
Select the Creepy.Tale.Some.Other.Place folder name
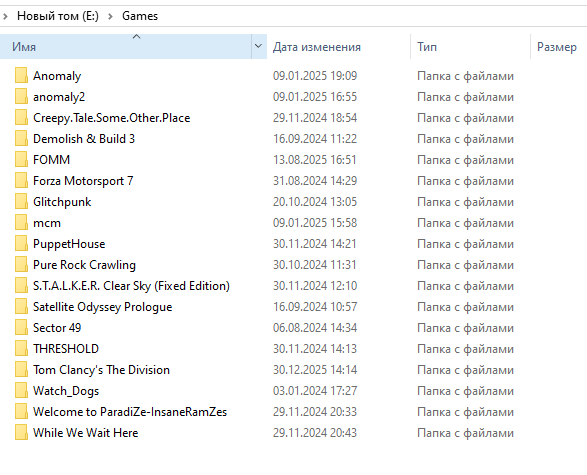[112, 118]
